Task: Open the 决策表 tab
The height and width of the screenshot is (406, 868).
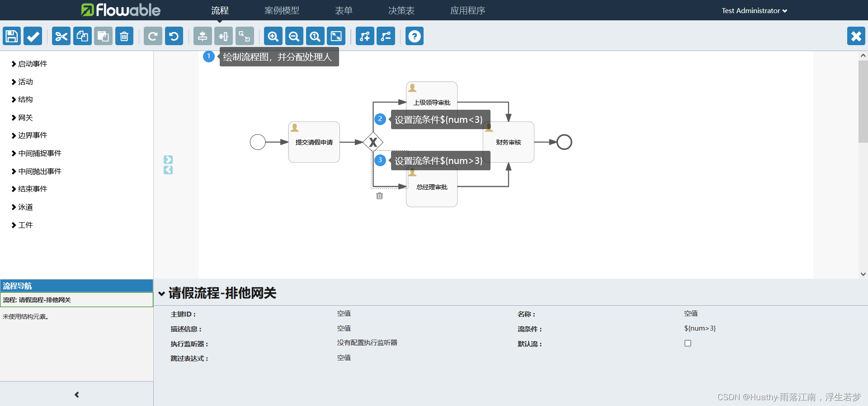Action: (x=401, y=10)
